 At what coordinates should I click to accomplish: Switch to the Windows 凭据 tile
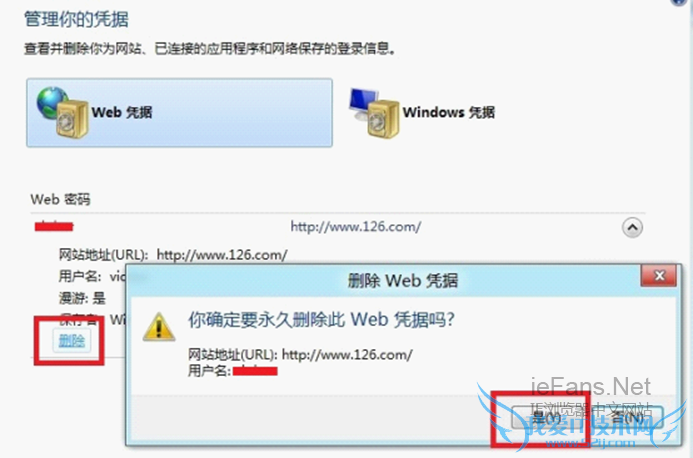[423, 113]
